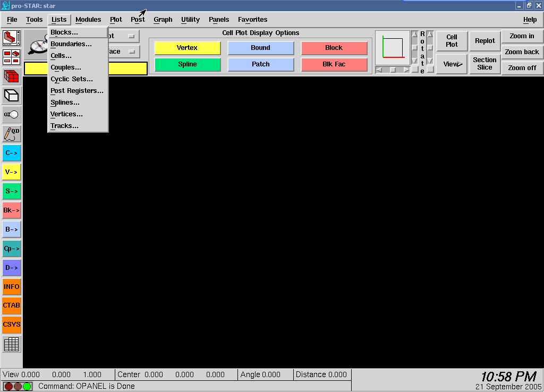Click the compass icon
544x392 pixels.
point(37,45)
